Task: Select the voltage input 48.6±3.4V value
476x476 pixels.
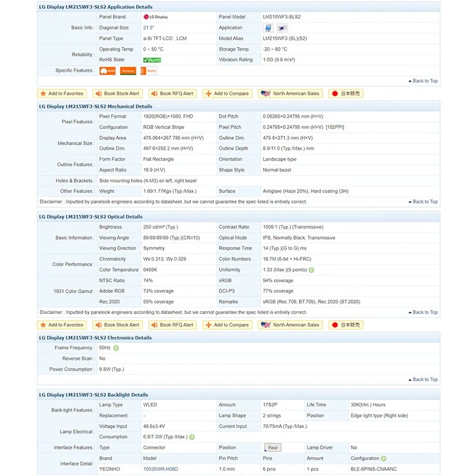Action: [x=154, y=426]
